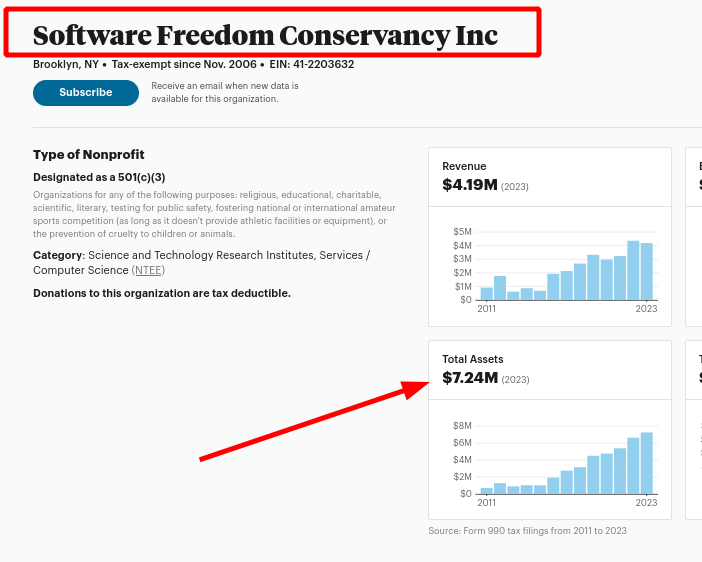Screen dimensions: 702x562
Task: Select the Revenue card title
Action: coord(464,166)
